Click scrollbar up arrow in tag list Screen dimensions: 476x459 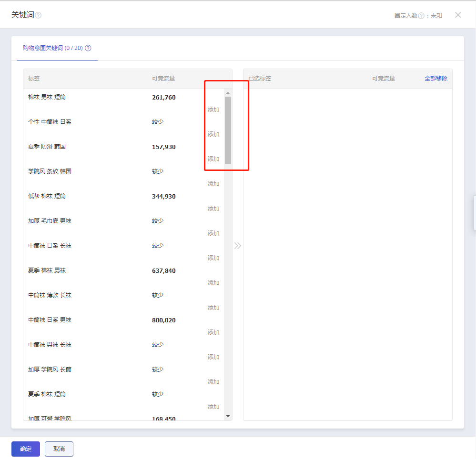coord(228,93)
